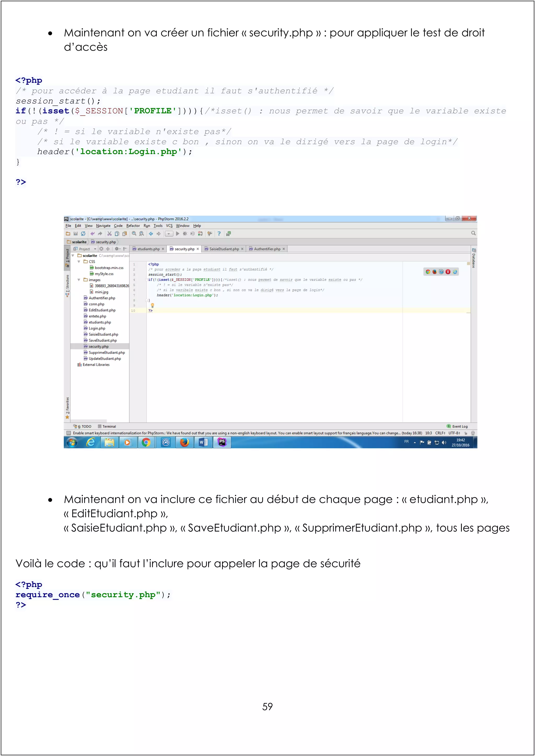Collapse the CSS folder in project tree
Image resolution: width=535 pixels, height=756 pixels.
click(x=79, y=261)
